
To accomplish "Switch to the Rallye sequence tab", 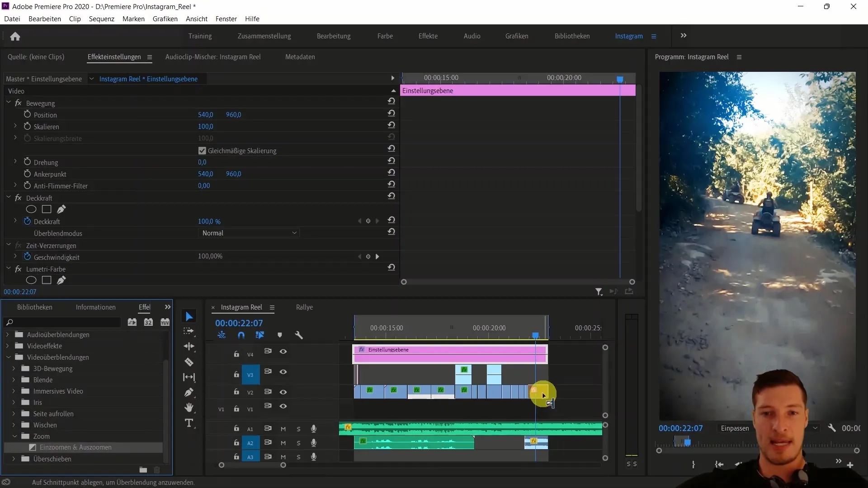I will tap(304, 307).
